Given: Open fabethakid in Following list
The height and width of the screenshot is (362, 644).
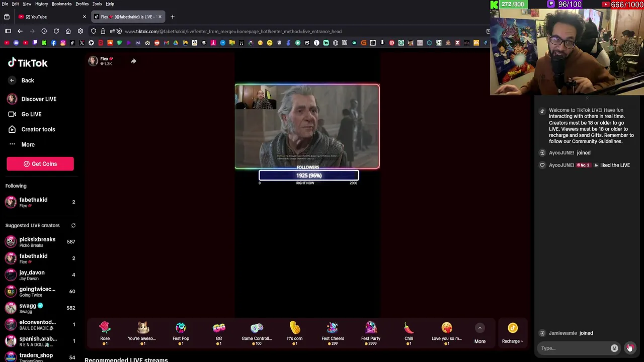Looking at the screenshot, I should point(40,202).
